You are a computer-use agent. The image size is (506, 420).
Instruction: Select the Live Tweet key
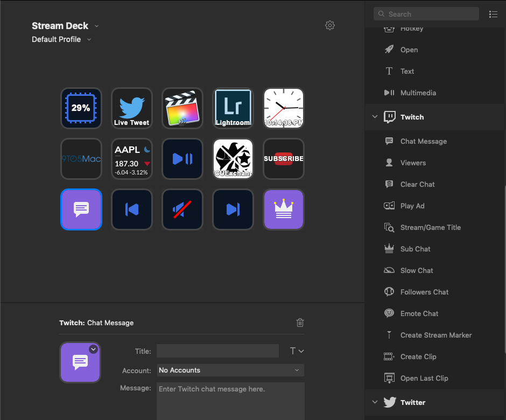[131, 108]
